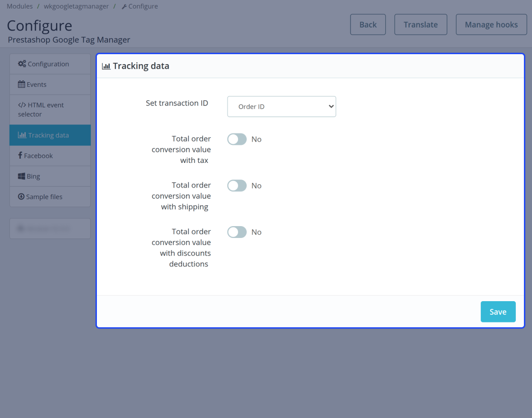
Task: Click the Configuration gears icon in sidebar
Action: (22, 64)
